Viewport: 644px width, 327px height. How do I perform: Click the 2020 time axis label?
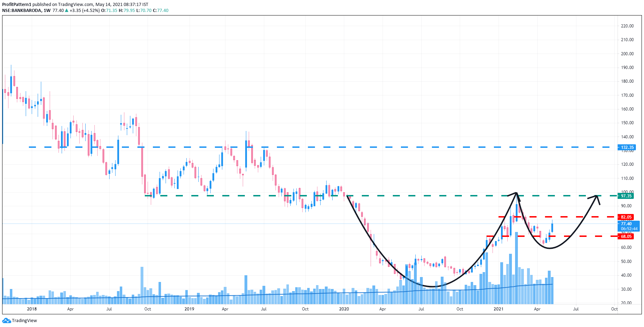344,309
